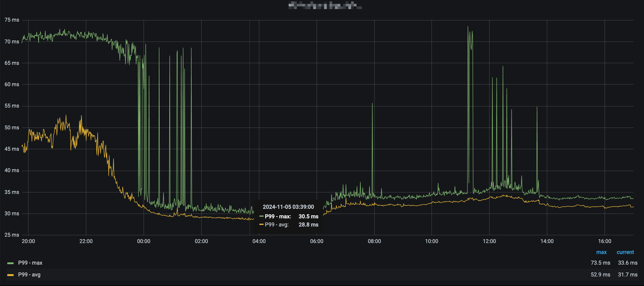Click the 08:00 time axis label
The width and height of the screenshot is (644, 286).
pos(374,241)
